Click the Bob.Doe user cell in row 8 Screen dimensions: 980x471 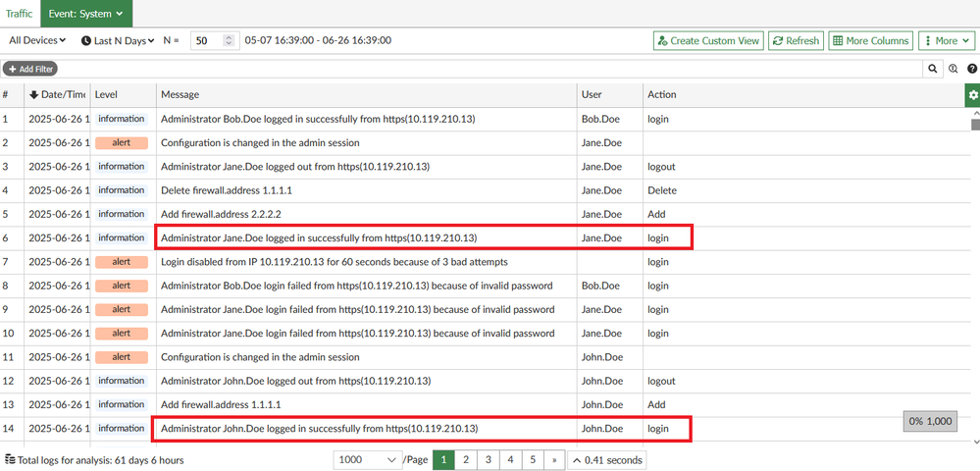tap(600, 286)
